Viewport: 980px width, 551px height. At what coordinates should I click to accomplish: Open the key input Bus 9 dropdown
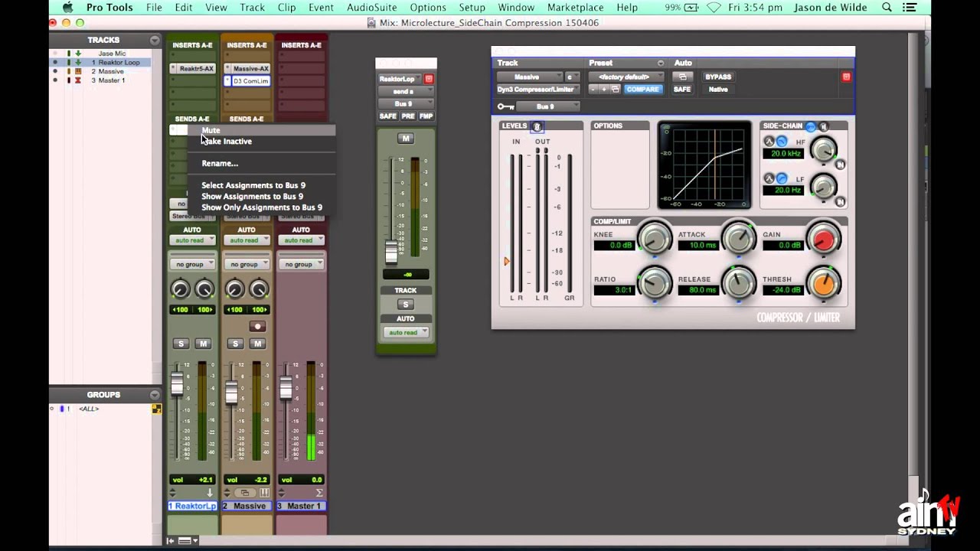coord(548,106)
